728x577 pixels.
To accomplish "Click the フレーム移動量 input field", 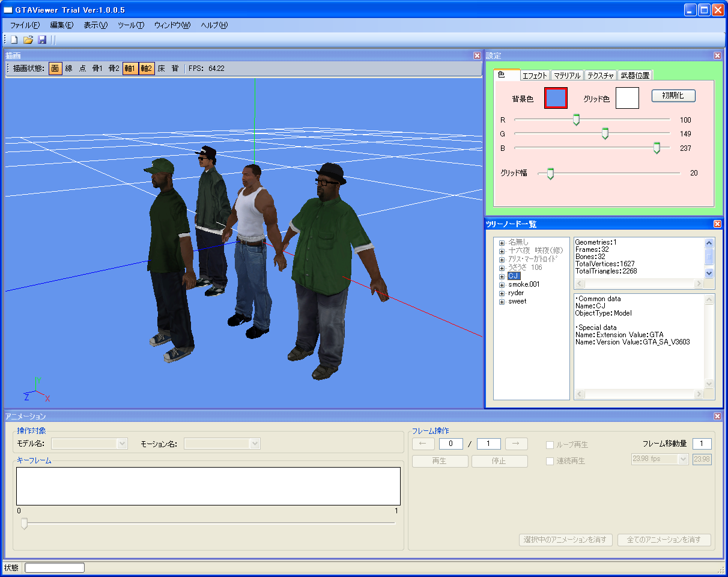I will (x=702, y=444).
